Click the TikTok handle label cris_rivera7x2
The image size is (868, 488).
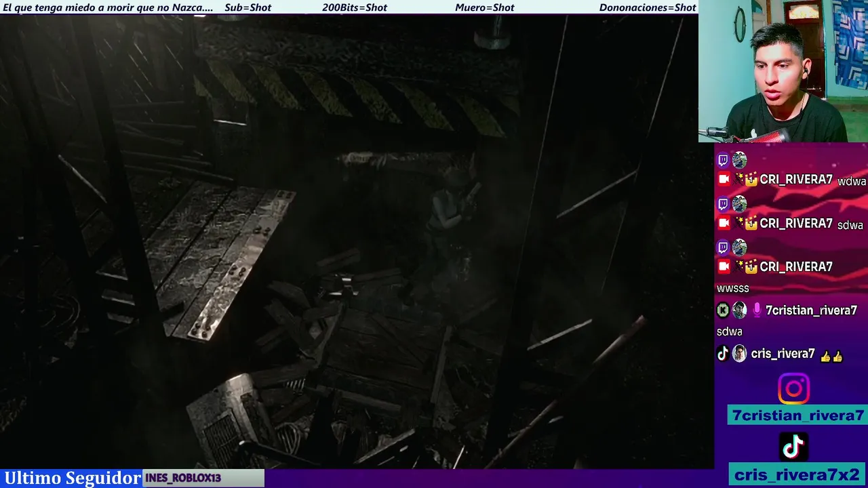[797, 475]
